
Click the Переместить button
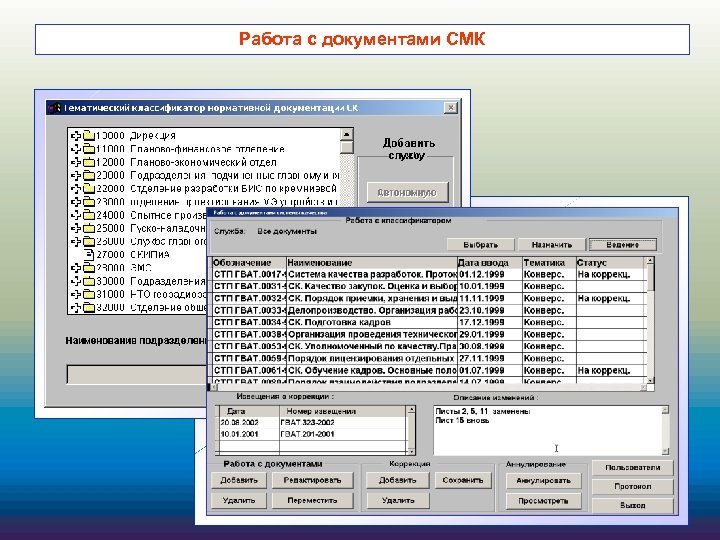tap(312, 501)
